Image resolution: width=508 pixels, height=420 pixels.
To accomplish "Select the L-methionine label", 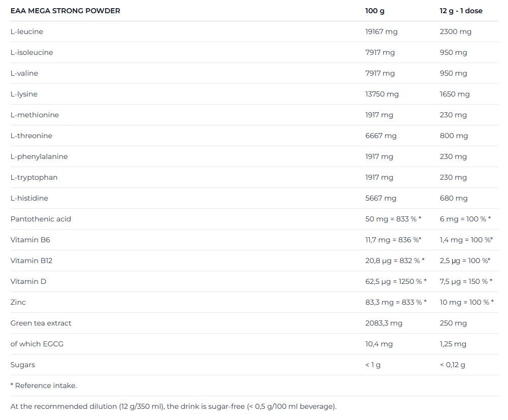I will coord(35,115).
